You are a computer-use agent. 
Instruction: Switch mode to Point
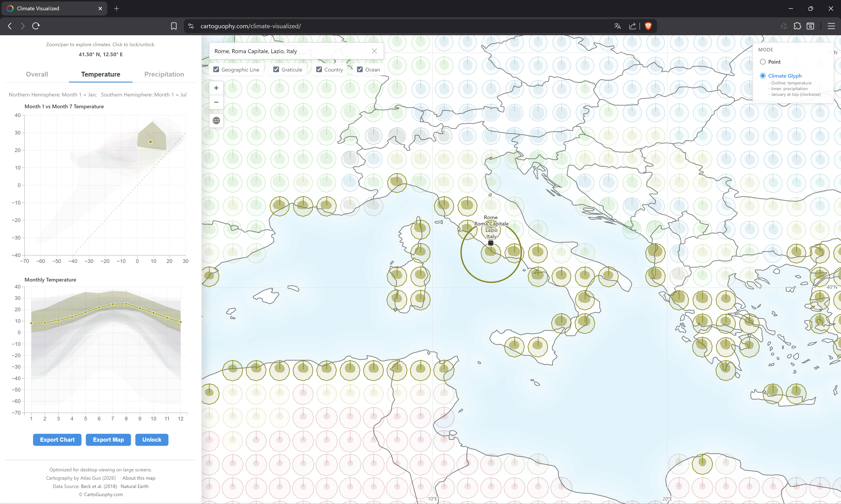[x=763, y=61]
